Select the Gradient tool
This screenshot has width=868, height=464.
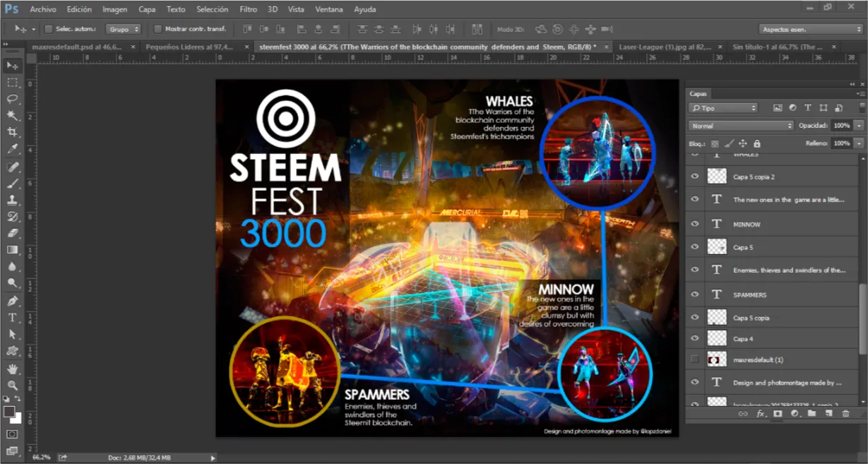pos(12,250)
